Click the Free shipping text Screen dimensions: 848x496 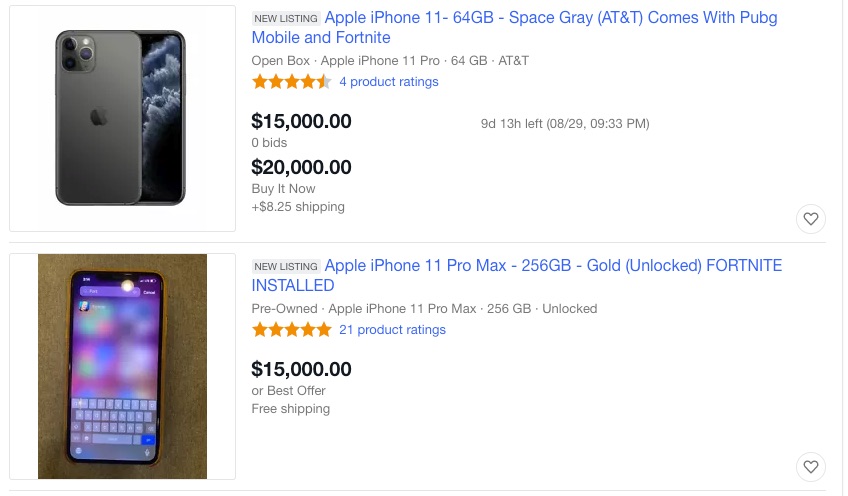[290, 409]
